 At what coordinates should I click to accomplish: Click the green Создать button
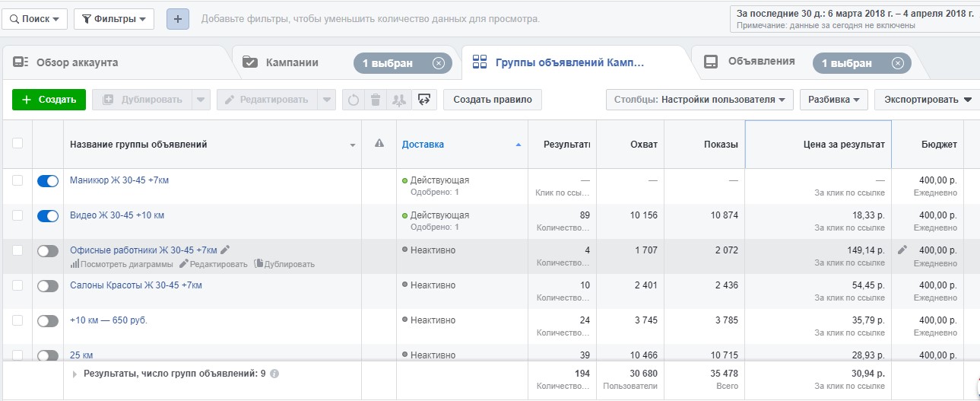point(49,100)
